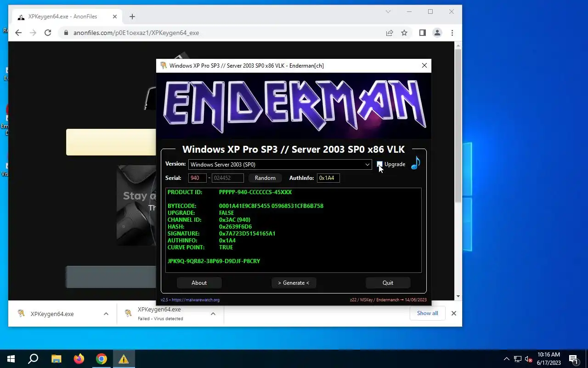
Task: Click the muted volume tray icon
Action: [529, 359]
